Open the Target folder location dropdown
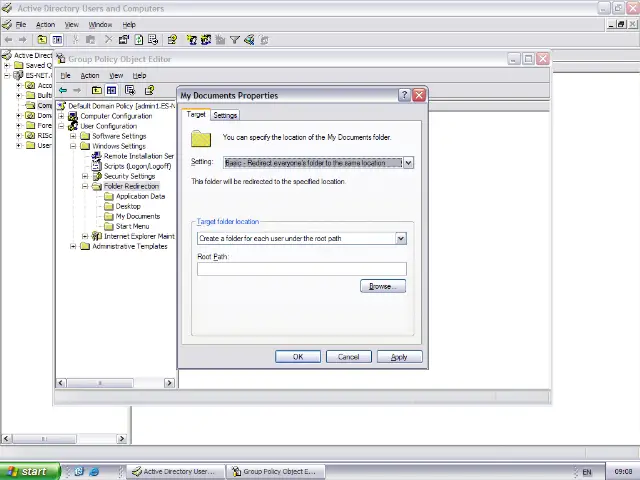 point(401,238)
